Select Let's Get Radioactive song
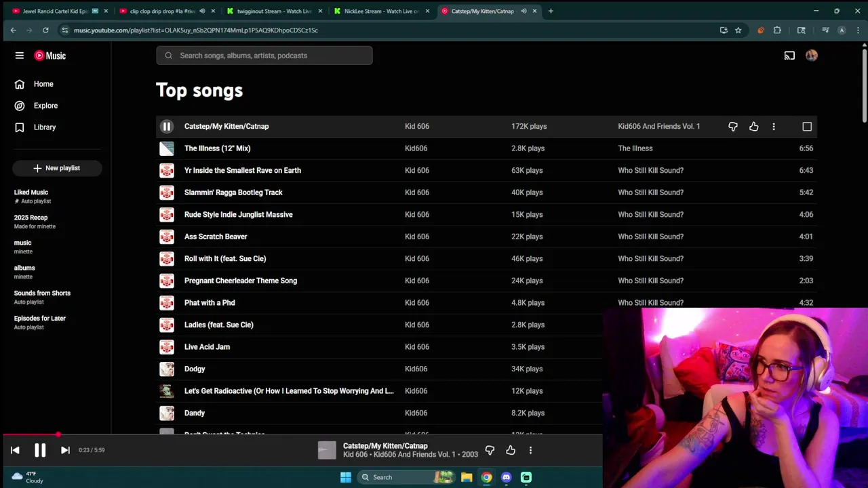This screenshot has width=868, height=488. [289, 391]
